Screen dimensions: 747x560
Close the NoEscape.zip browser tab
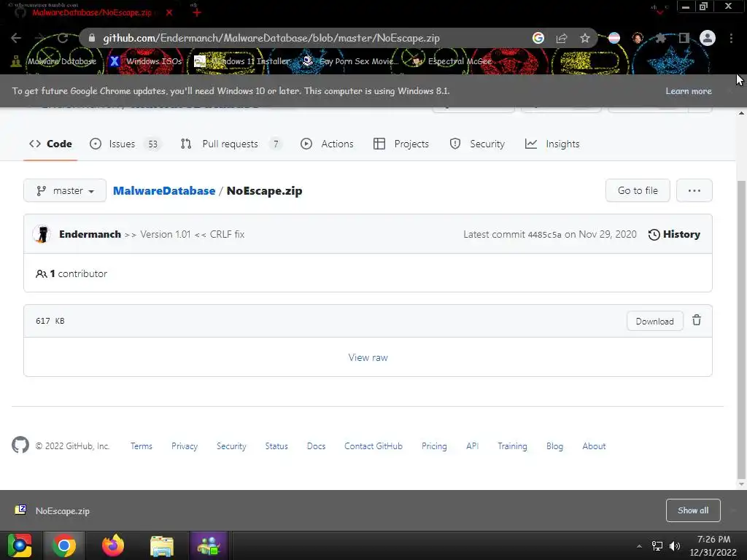pyautogui.click(x=169, y=12)
